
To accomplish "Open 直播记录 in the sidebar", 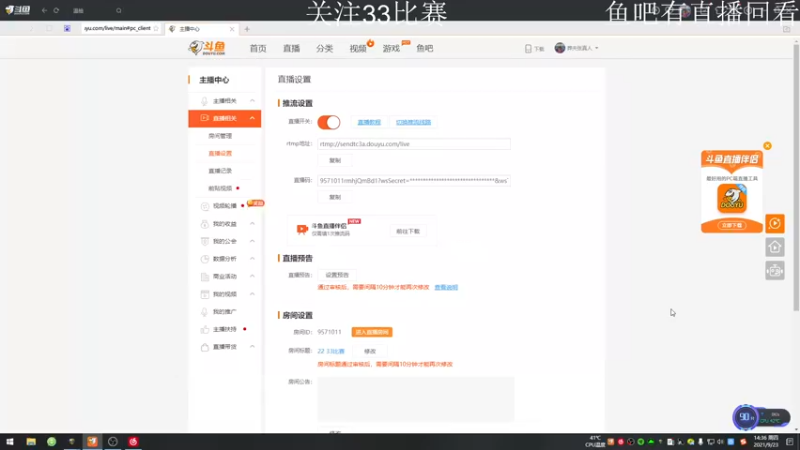I will [220, 171].
